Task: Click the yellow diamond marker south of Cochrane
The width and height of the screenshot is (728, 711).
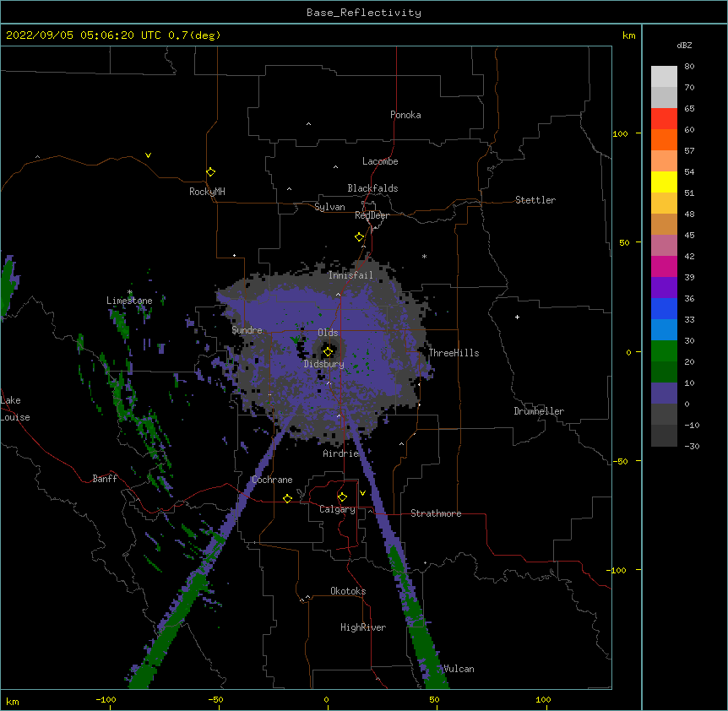Action: [x=287, y=498]
